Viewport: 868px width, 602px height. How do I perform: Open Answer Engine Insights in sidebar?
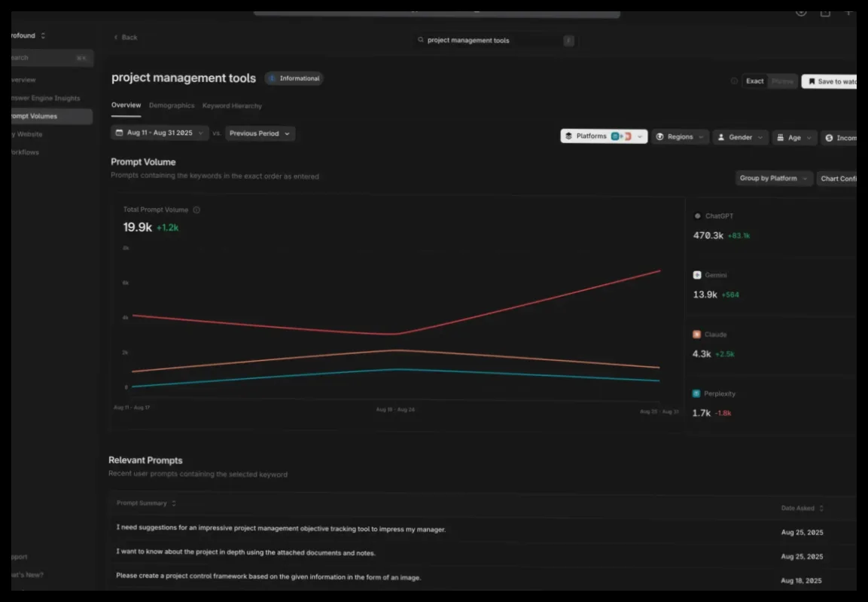click(x=46, y=98)
